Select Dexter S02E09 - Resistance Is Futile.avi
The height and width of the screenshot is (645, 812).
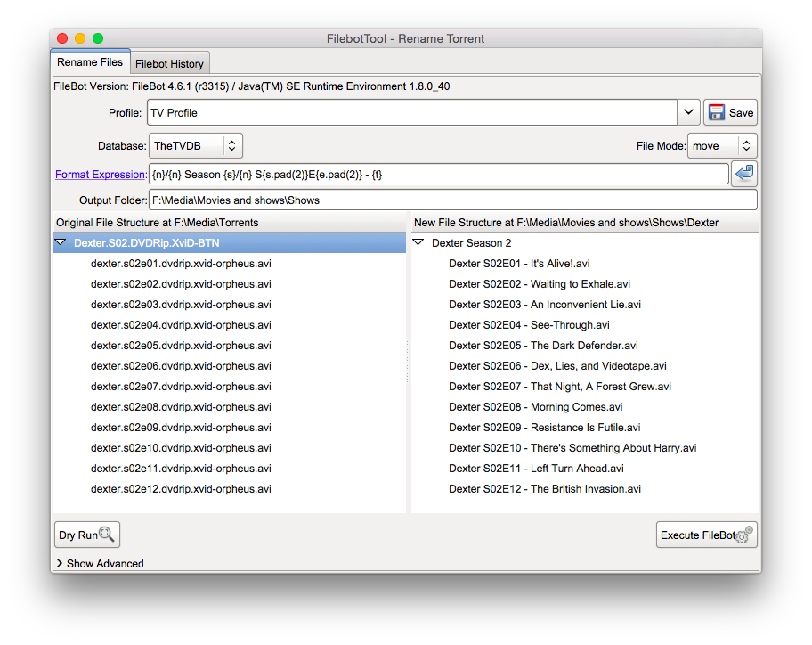tap(545, 428)
